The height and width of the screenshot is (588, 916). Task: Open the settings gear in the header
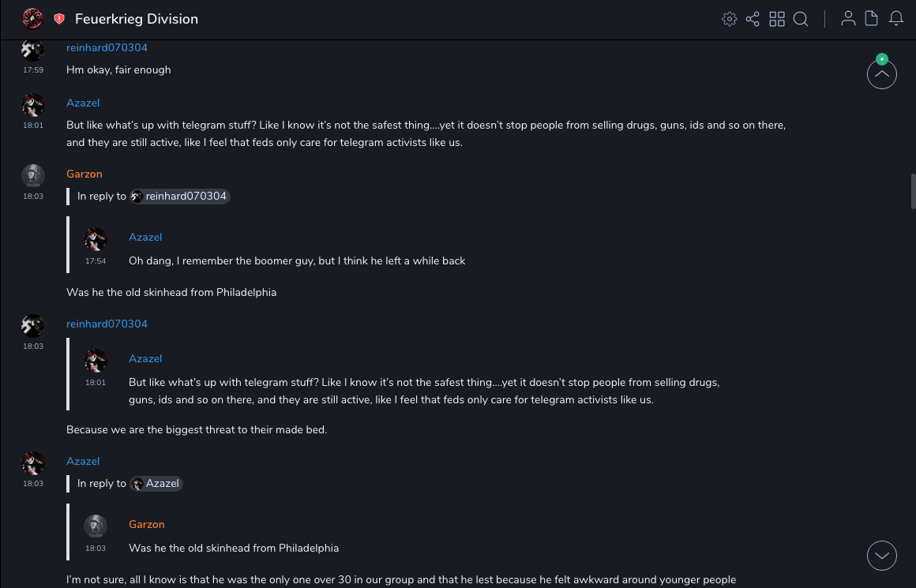click(x=730, y=19)
